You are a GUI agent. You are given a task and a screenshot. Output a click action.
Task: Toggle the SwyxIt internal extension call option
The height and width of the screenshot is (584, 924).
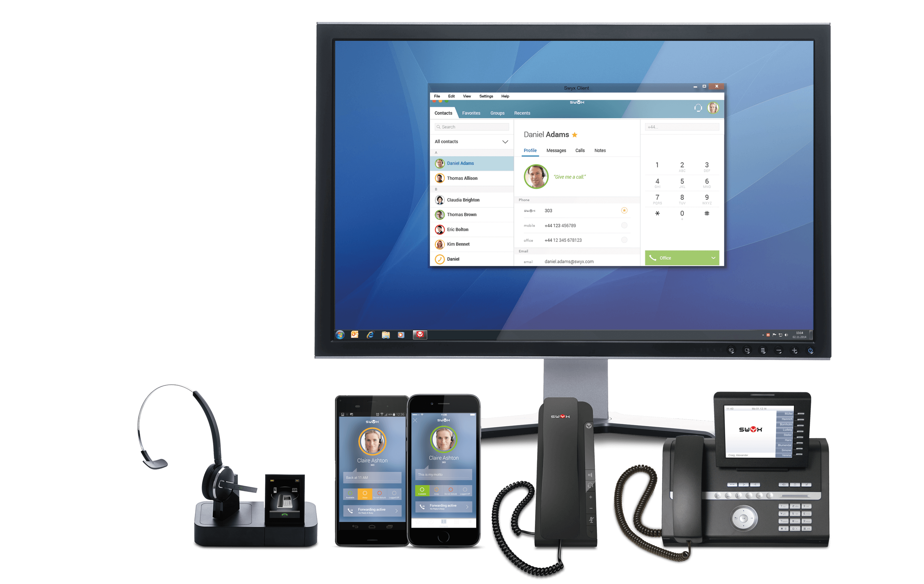625,210
